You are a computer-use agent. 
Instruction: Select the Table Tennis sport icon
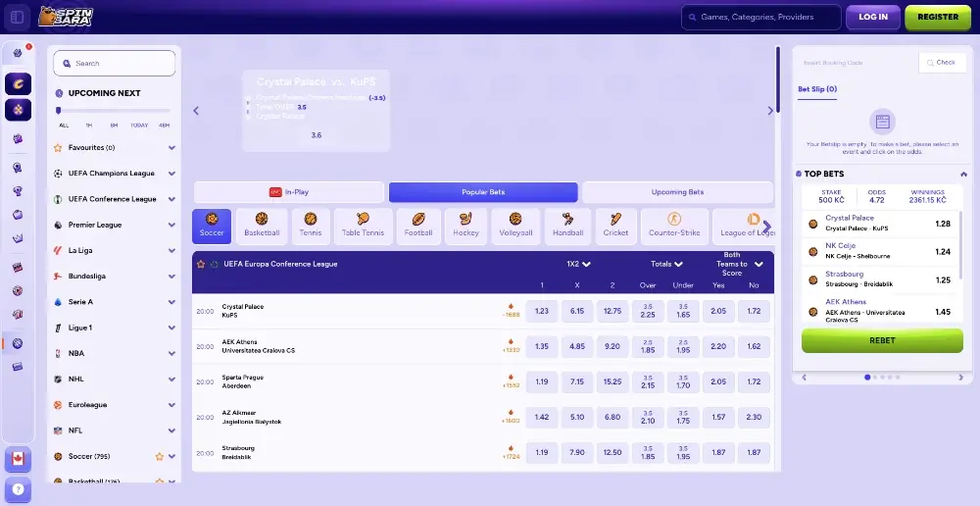click(364, 226)
